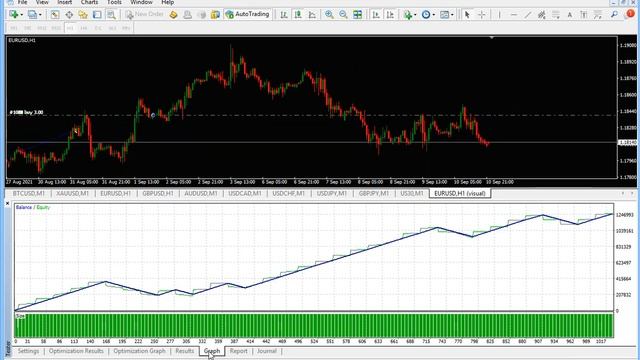Switch chart to bar chart style
This screenshot has width=640, height=360.
point(284,15)
